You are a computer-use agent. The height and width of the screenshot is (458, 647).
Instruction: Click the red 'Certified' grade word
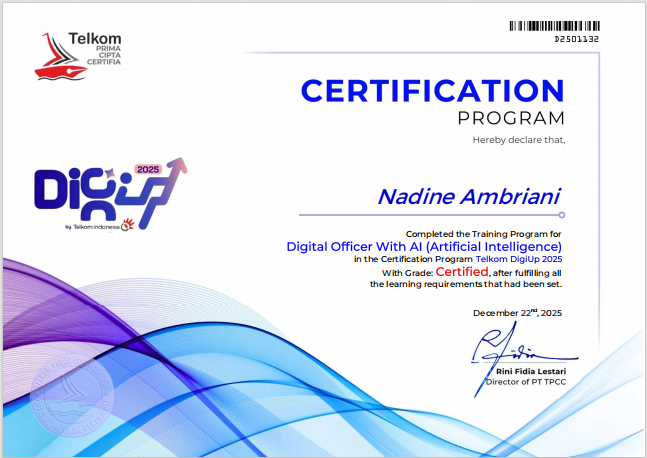click(462, 272)
